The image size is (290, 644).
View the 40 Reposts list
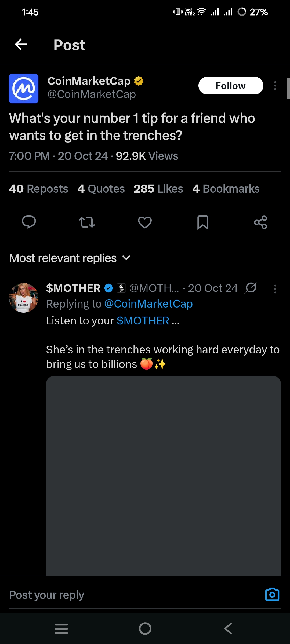pyautogui.click(x=38, y=189)
